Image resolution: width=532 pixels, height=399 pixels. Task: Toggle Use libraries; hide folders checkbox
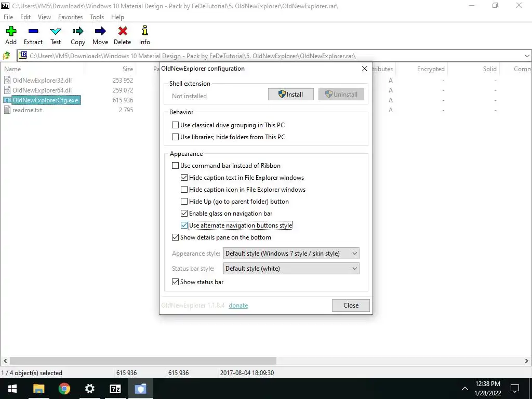click(x=176, y=137)
